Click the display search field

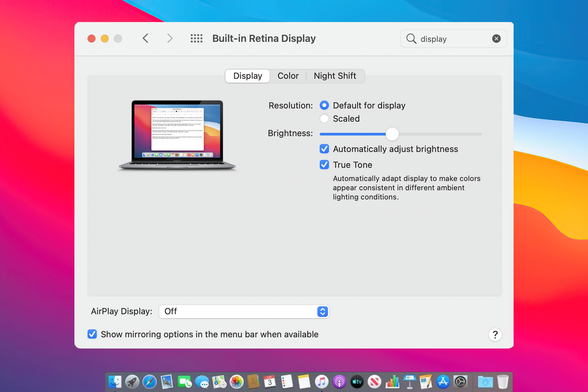pyautogui.click(x=453, y=39)
